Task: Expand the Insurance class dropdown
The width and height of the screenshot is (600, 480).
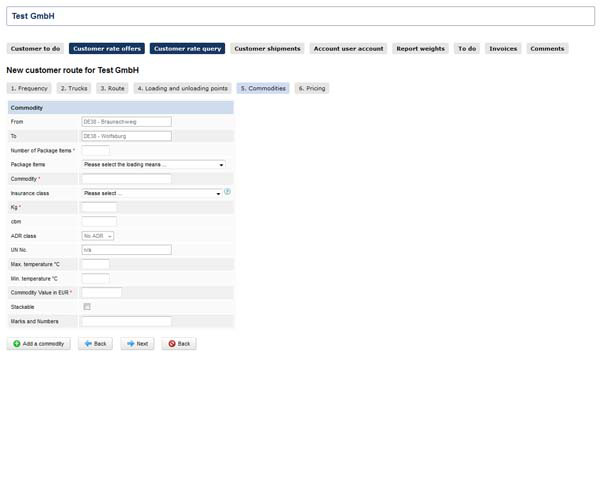Action: pos(152,193)
